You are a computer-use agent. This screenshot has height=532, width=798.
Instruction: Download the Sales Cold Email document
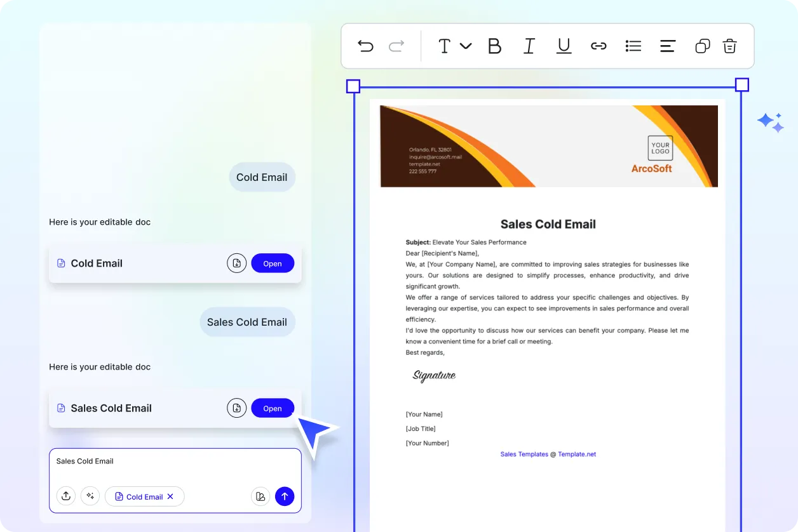pyautogui.click(x=236, y=408)
